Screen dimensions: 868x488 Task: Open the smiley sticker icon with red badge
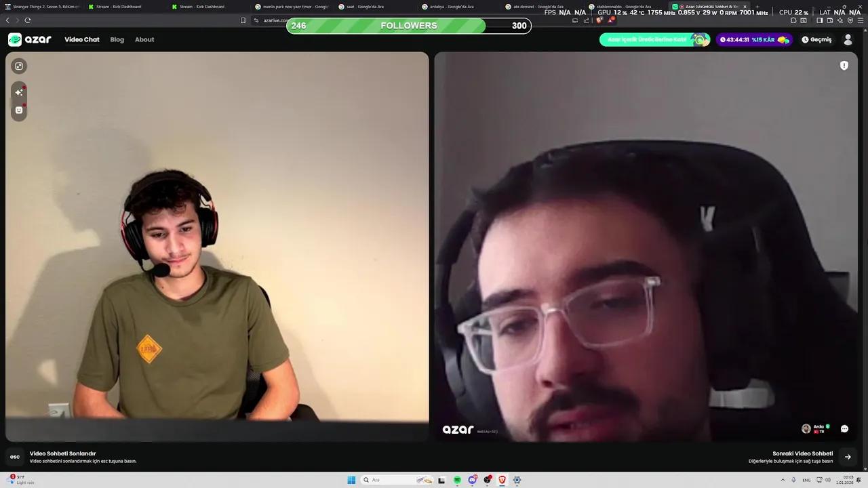pos(18,110)
